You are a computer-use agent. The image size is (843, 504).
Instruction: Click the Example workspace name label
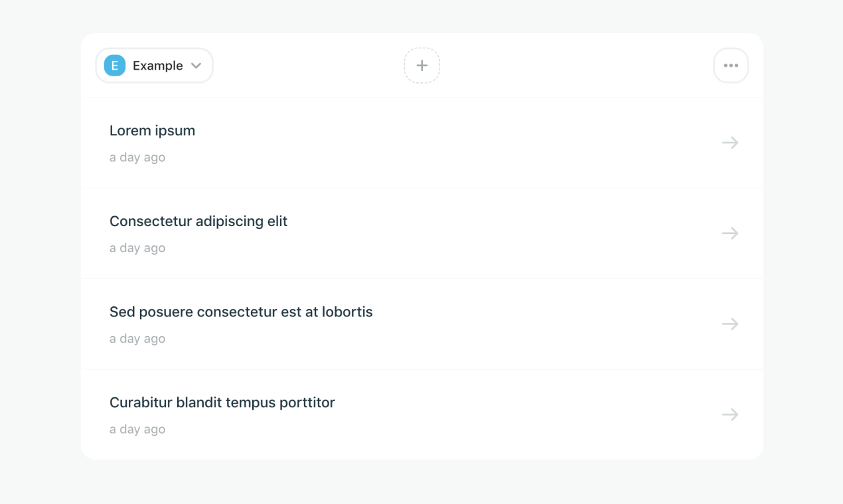coord(157,66)
